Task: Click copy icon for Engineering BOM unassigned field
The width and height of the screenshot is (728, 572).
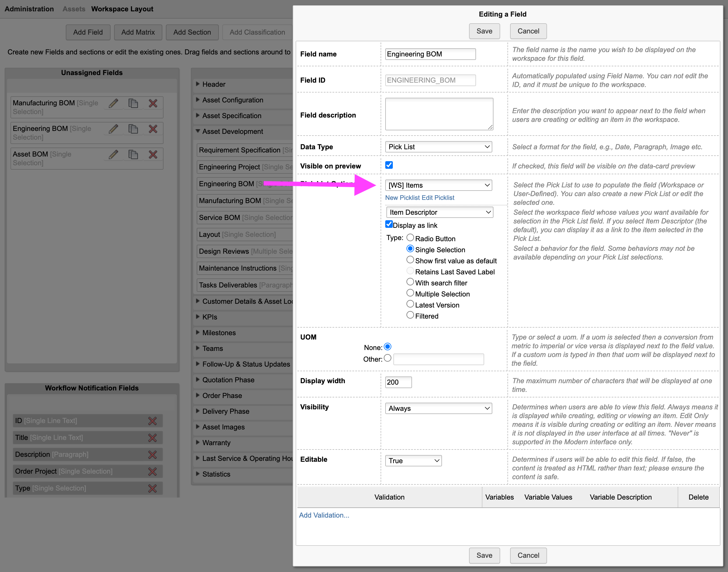Action: (133, 129)
